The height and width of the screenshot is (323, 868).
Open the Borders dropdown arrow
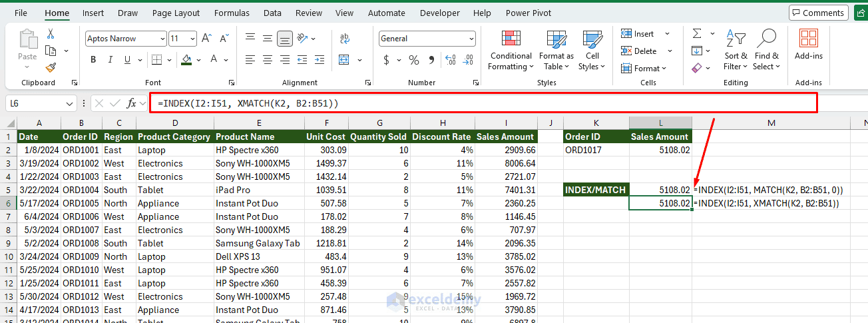(169, 60)
